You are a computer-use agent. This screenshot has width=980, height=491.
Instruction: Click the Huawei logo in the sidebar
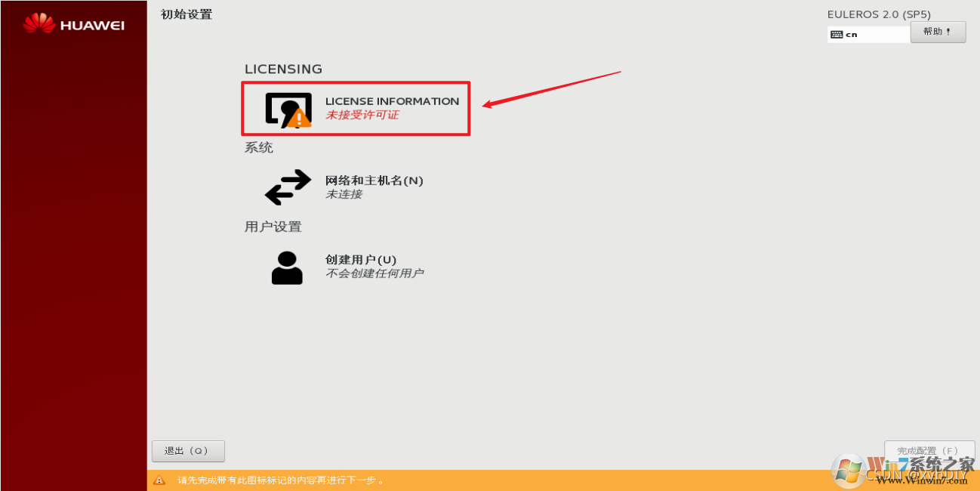[73, 25]
